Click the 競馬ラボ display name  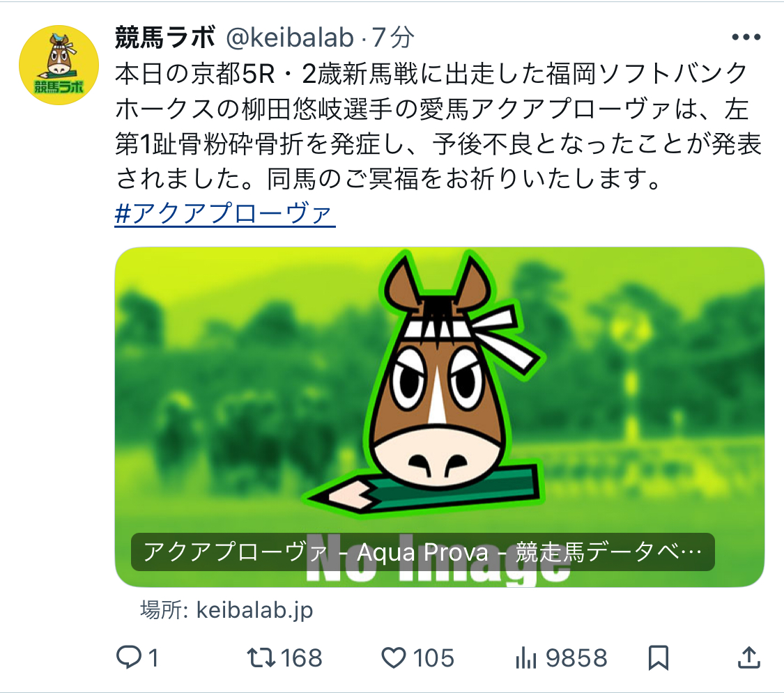point(165,39)
